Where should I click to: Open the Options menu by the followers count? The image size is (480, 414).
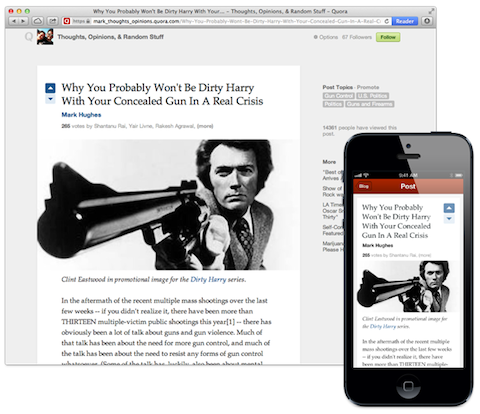point(326,37)
